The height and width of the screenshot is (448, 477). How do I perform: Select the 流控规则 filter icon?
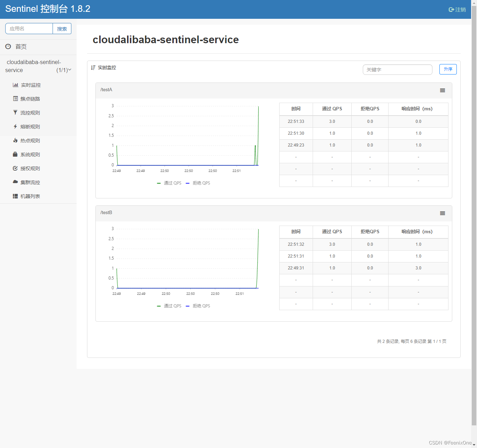click(x=15, y=112)
